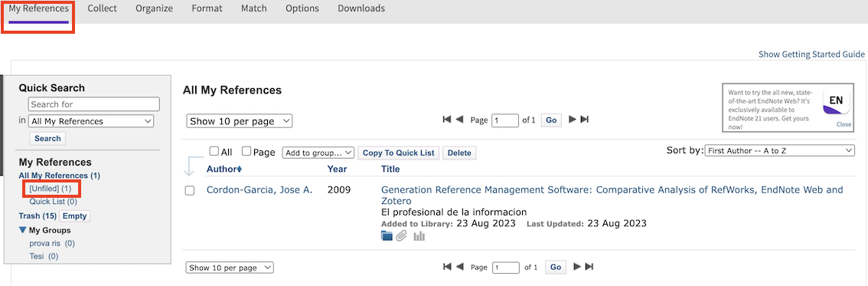The width and height of the screenshot is (868, 286).
Task: Go to previous page in bottom pager
Action: tap(459, 267)
